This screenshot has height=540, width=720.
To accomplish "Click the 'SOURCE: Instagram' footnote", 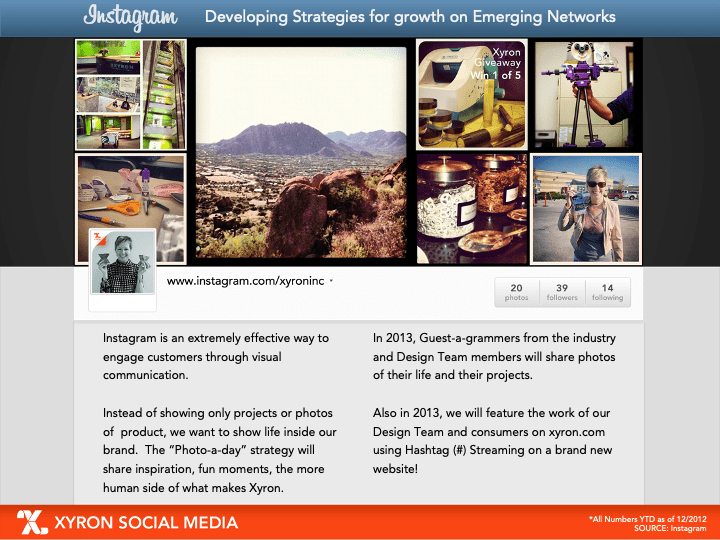I will (670, 528).
